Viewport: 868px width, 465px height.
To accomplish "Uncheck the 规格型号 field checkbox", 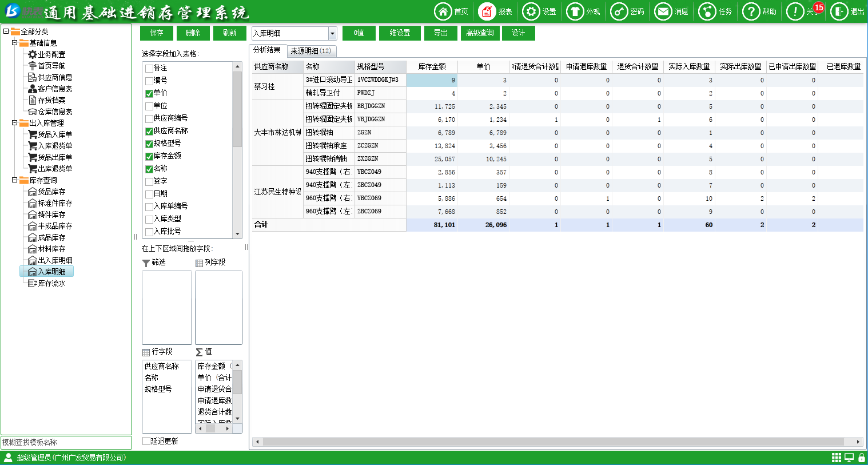I will pyautogui.click(x=149, y=144).
